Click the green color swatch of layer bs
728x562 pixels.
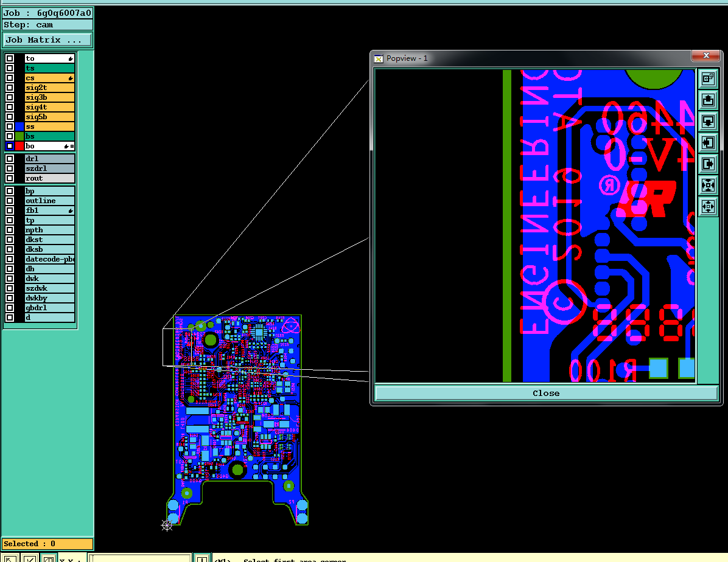pos(19,136)
